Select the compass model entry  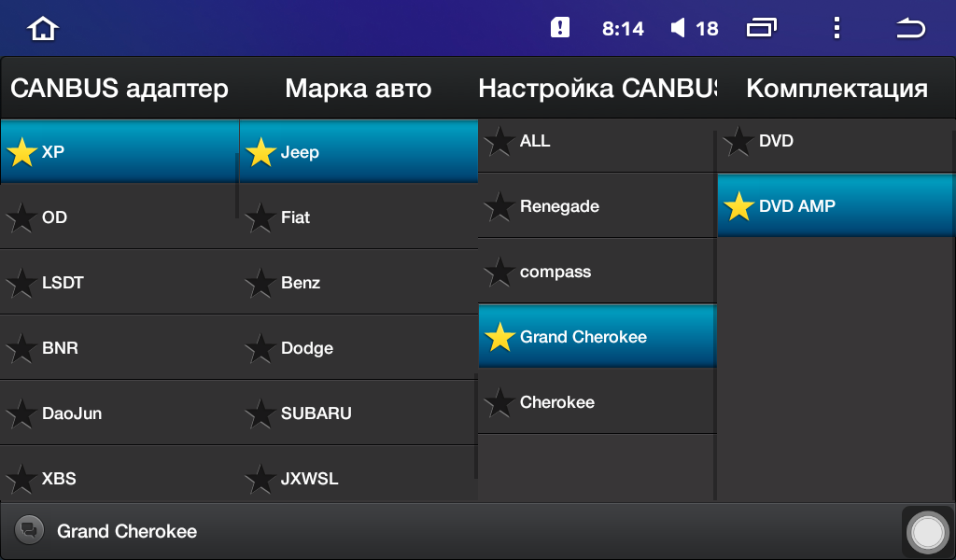coord(597,272)
